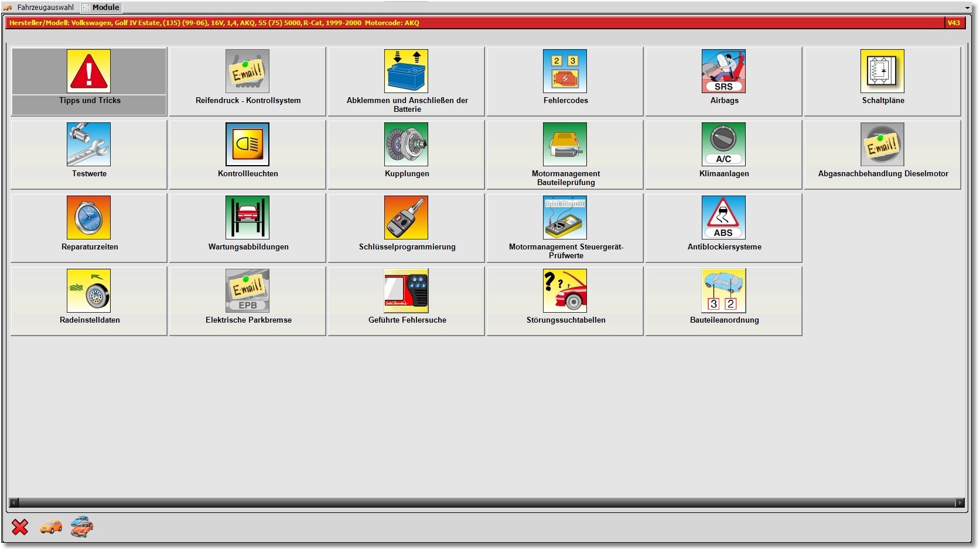Screen dimensions: 980x551
Task: Click the Tipps und Tricks label
Action: [90, 100]
